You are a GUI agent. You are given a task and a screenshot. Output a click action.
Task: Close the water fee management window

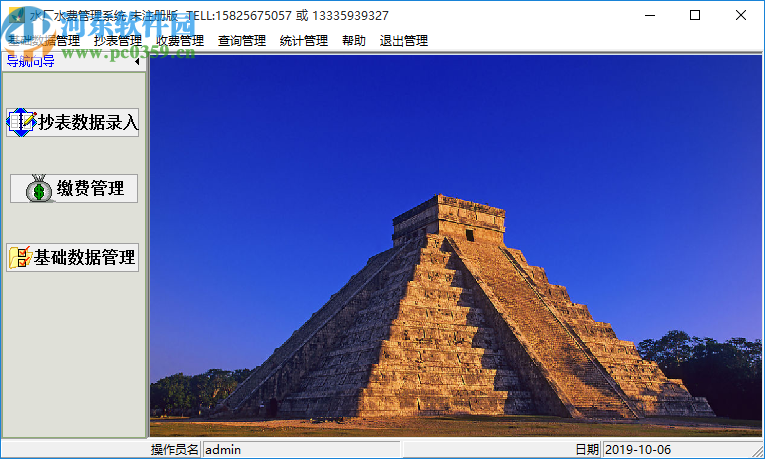pos(741,15)
